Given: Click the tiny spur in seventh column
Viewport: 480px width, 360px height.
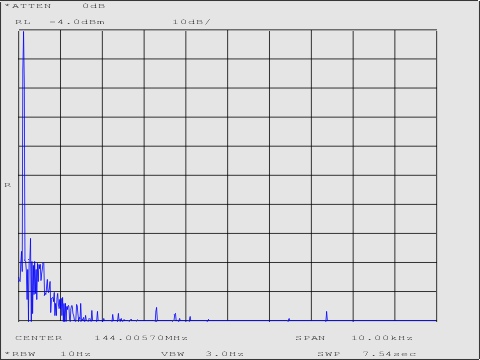Looking at the screenshot, I should coord(289,320).
